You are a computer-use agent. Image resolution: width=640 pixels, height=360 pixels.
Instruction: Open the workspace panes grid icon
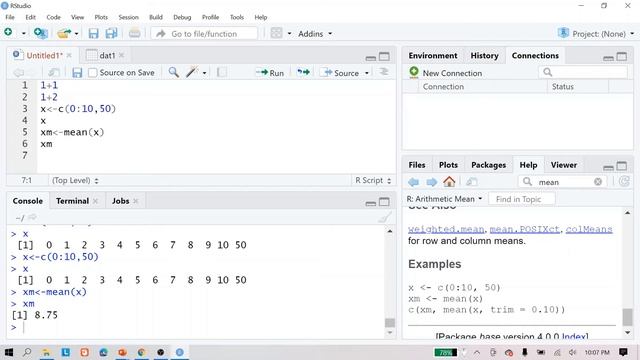(x=276, y=33)
